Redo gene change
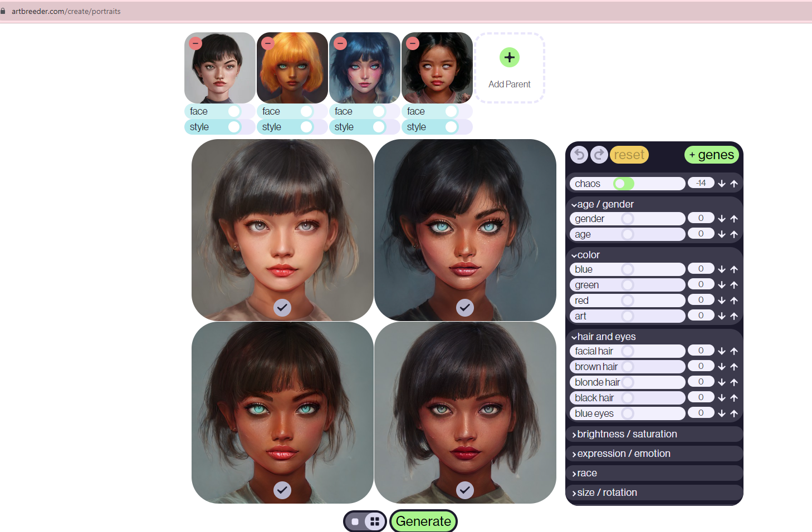This screenshot has width=812, height=532. [x=599, y=155]
